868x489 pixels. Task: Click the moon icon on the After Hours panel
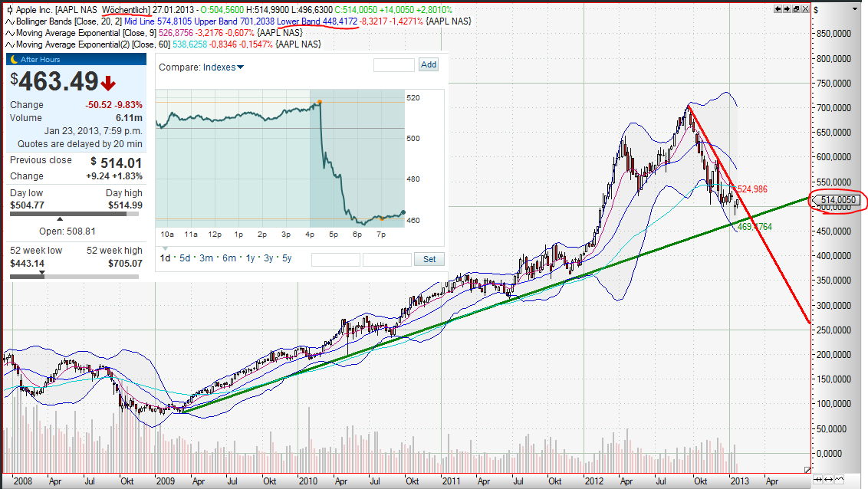[x=12, y=58]
